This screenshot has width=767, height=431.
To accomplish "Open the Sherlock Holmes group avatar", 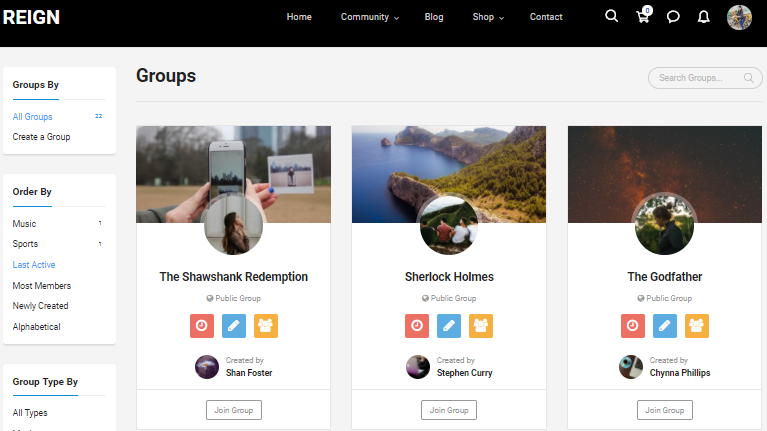I will click(x=449, y=226).
